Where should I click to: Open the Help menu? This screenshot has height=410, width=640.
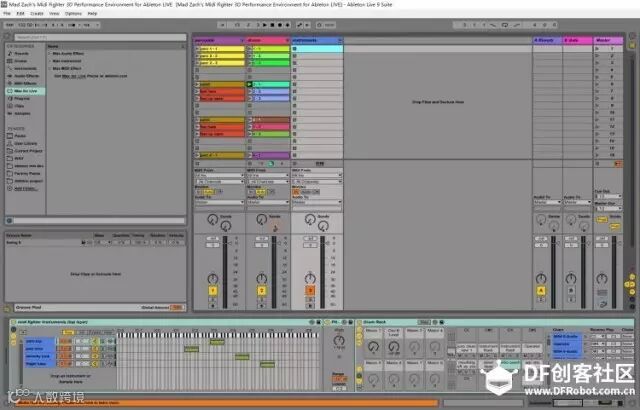pyautogui.click(x=92, y=13)
